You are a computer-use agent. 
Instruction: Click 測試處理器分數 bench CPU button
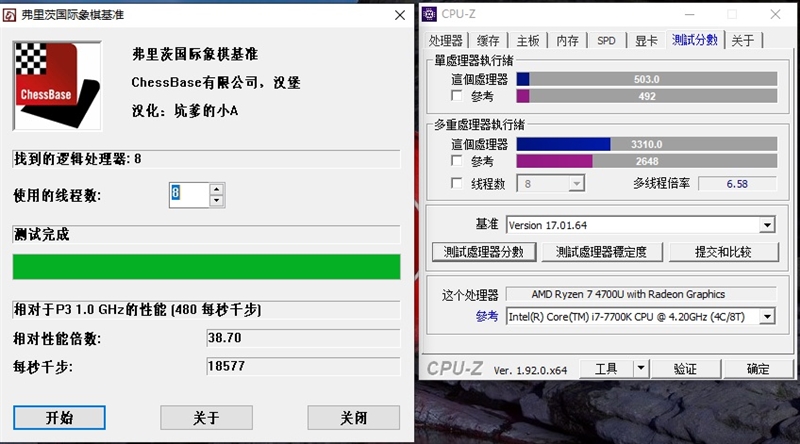coord(484,252)
